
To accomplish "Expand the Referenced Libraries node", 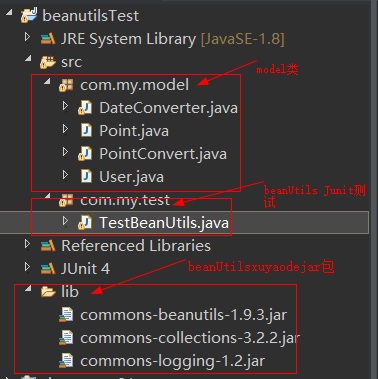I will tap(28, 244).
